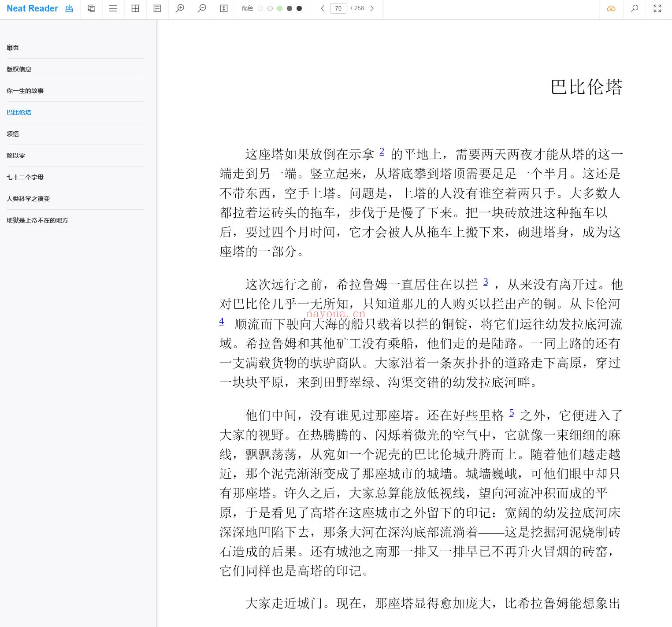Click the import book icon beside Neat Reader
The image size is (672, 627).
pos(69,8)
